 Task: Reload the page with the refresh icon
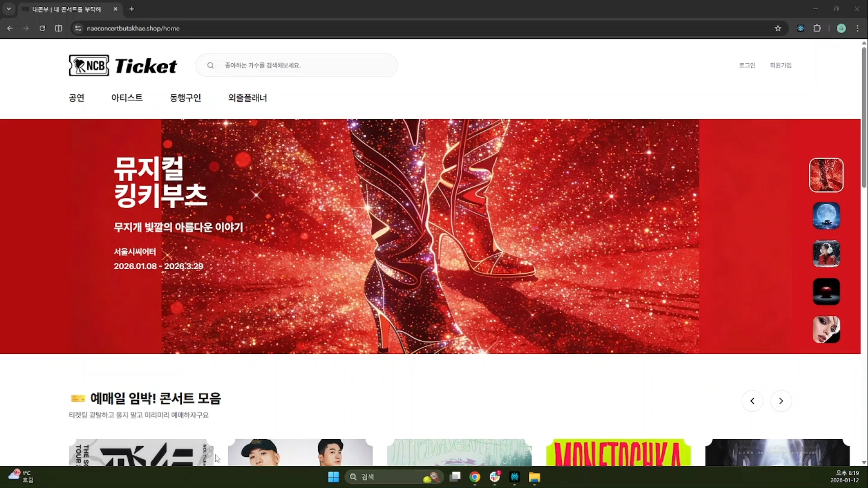(x=42, y=28)
